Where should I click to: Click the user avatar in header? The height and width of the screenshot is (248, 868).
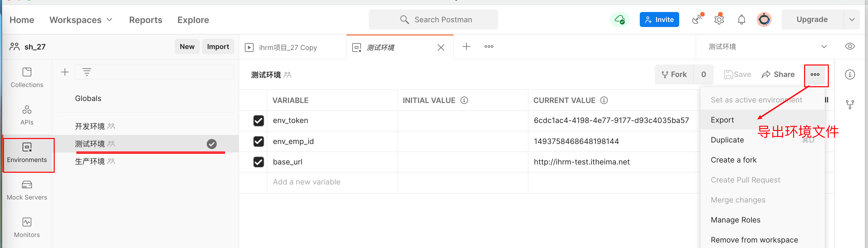(764, 19)
